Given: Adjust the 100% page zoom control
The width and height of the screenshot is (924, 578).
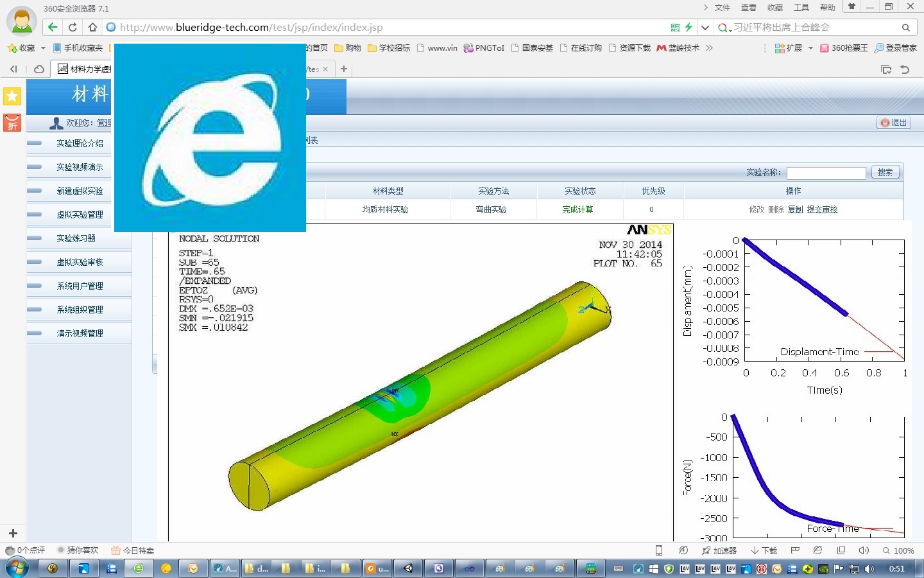Looking at the screenshot, I should pyautogui.click(x=898, y=550).
